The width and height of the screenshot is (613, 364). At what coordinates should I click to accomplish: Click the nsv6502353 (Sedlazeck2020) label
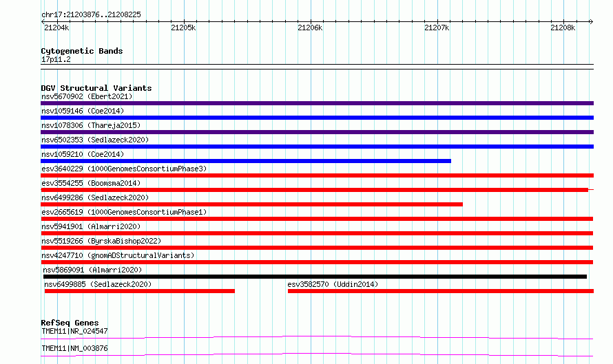[95, 140]
